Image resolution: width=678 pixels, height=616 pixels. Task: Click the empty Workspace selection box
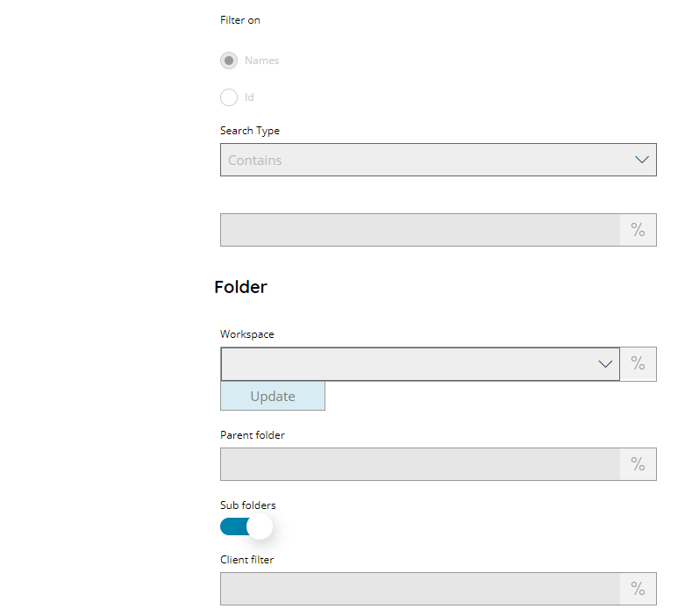pos(420,364)
